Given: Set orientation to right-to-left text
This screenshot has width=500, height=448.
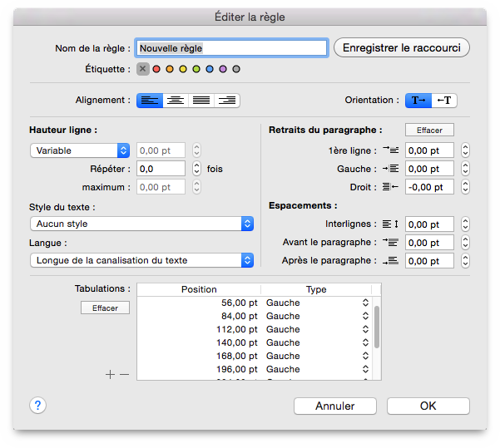Looking at the screenshot, I should [x=444, y=101].
